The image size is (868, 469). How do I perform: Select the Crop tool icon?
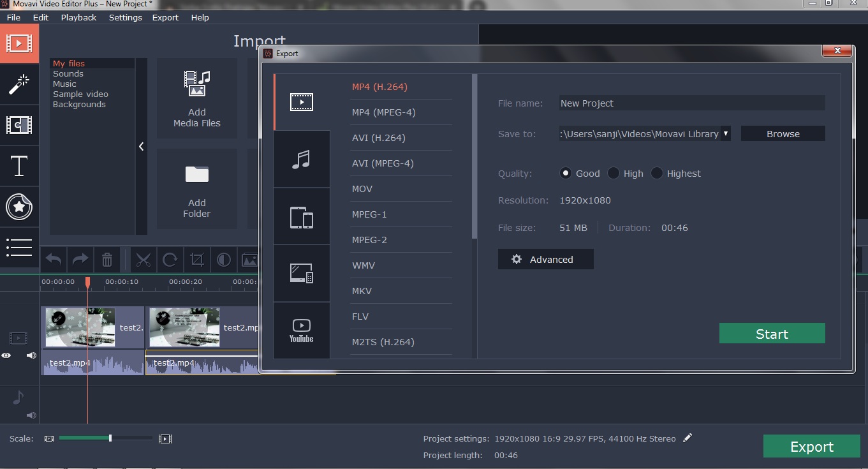[x=196, y=260]
